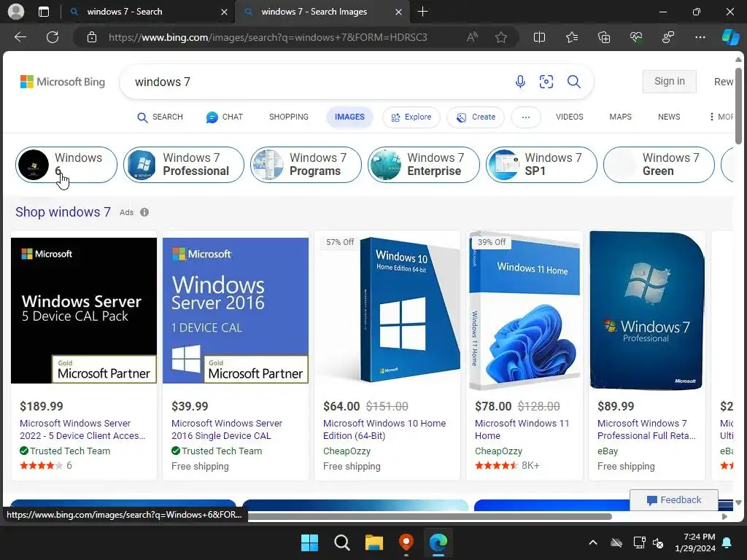Refresh the page with reload icon
Screen dimensions: 747x560
(x=53, y=37)
